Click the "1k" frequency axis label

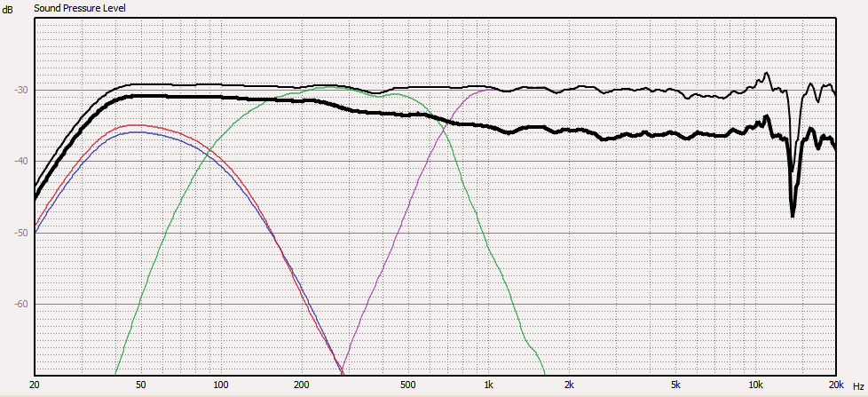point(488,385)
